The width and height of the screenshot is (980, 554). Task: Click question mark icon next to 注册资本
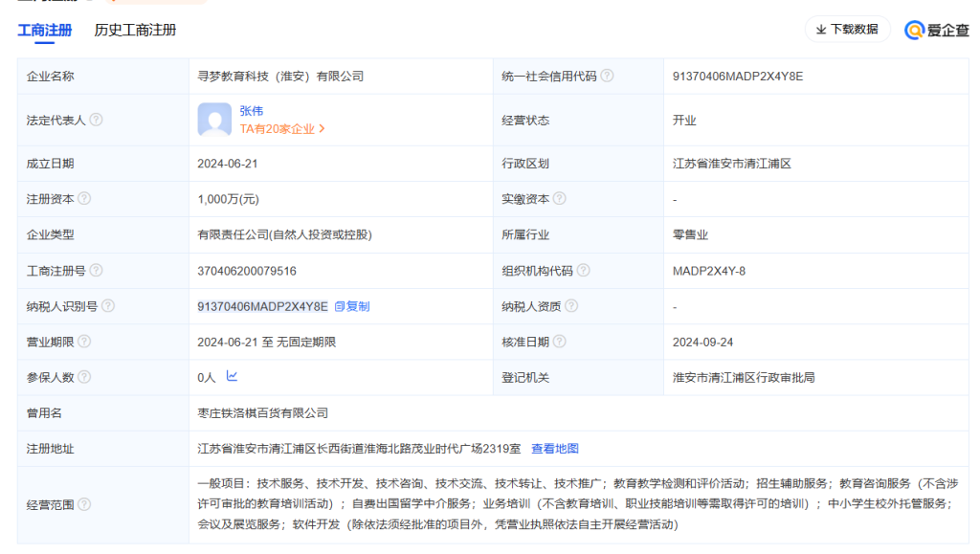click(x=84, y=199)
